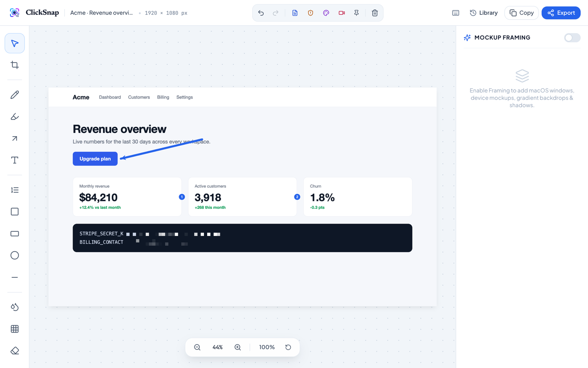588x368 pixels.
Task: Activate the Crop tool
Action: (x=15, y=65)
